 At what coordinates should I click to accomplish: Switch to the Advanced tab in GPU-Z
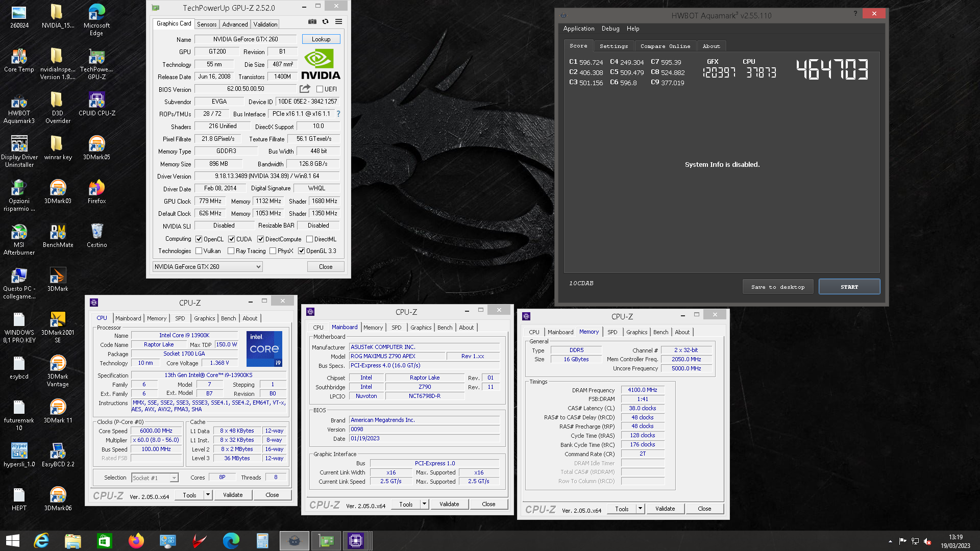[235, 24]
